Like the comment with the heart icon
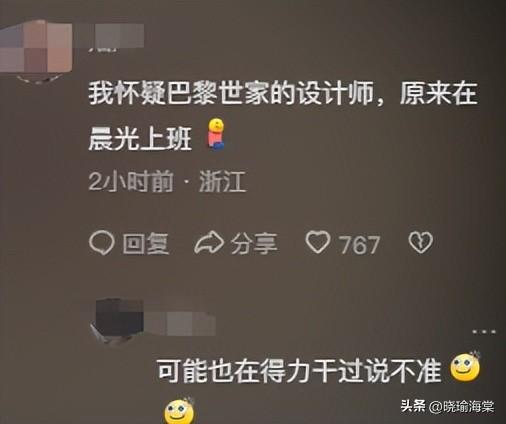This screenshot has width=506, height=424. (x=318, y=242)
